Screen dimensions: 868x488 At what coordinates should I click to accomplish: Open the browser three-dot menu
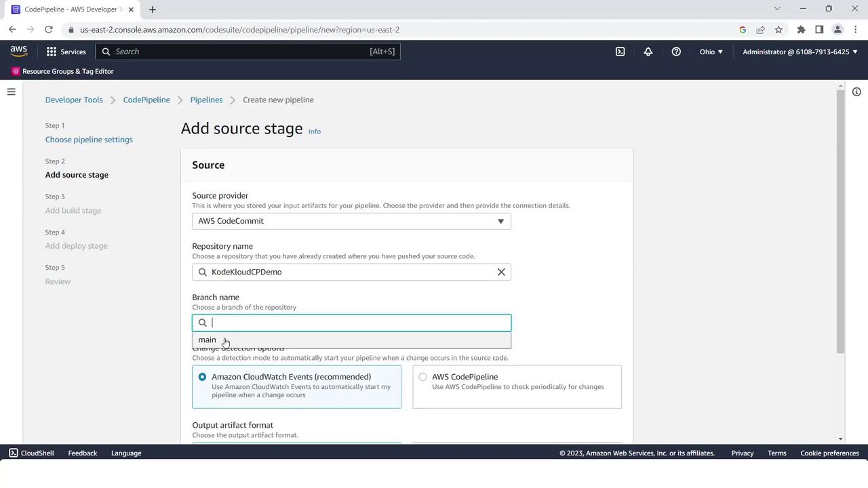point(855,30)
